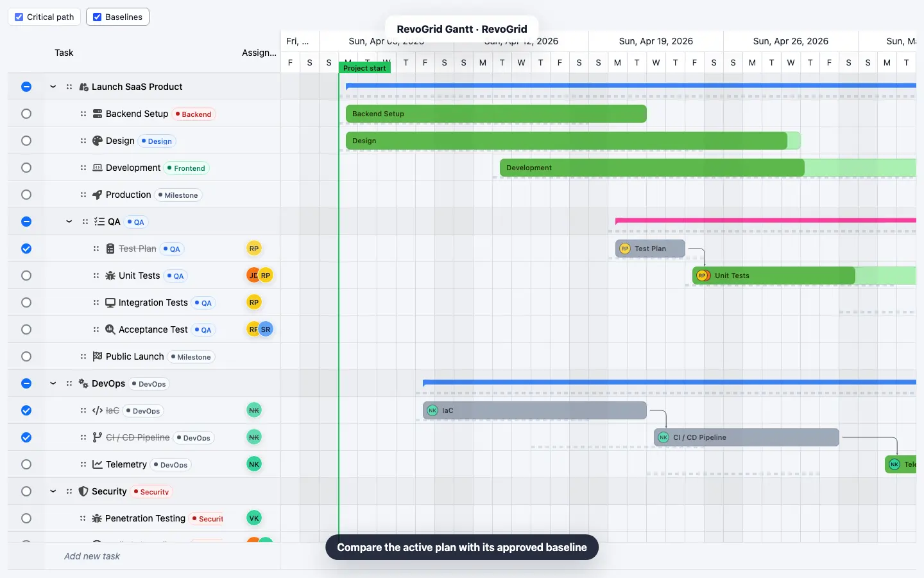Click the Security shield icon
Screen dimensions: 924x578
[83, 491]
